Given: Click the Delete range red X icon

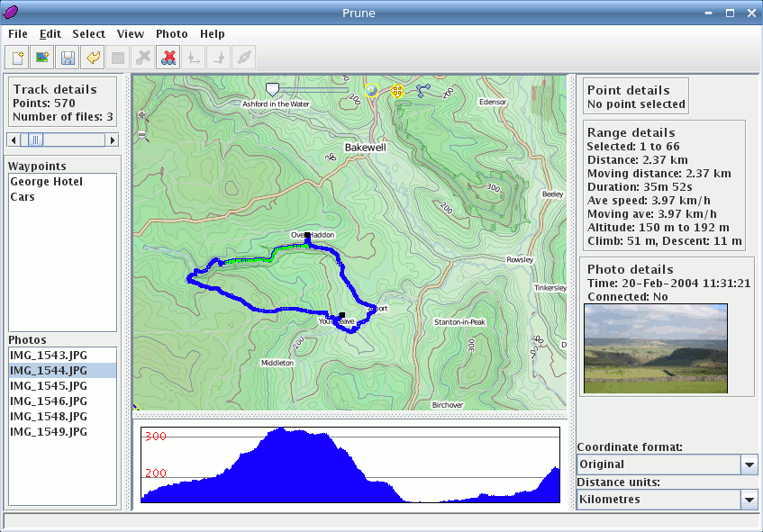Looking at the screenshot, I should (x=168, y=59).
